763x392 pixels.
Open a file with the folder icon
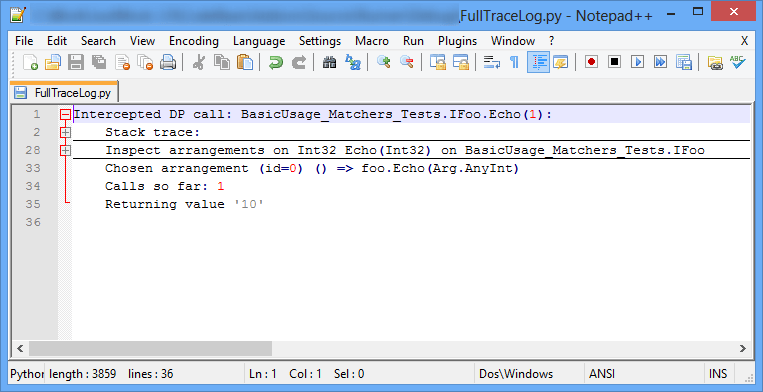53,62
